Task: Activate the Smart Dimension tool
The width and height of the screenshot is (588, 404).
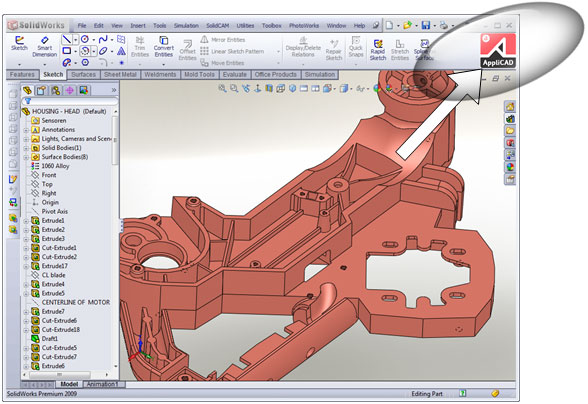Action: [x=44, y=47]
